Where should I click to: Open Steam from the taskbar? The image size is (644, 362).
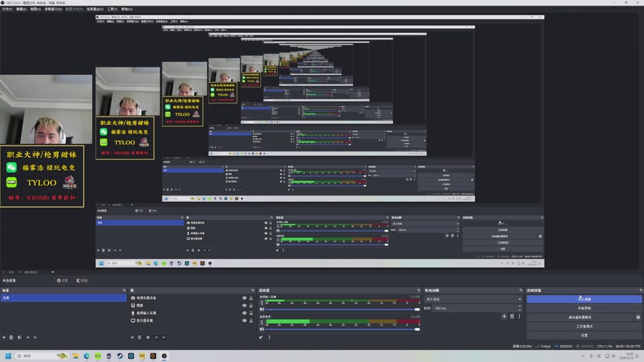click(x=120, y=356)
